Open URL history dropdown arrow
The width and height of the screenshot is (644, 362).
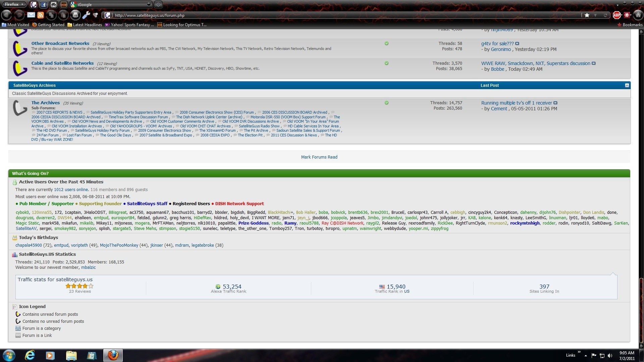click(595, 15)
